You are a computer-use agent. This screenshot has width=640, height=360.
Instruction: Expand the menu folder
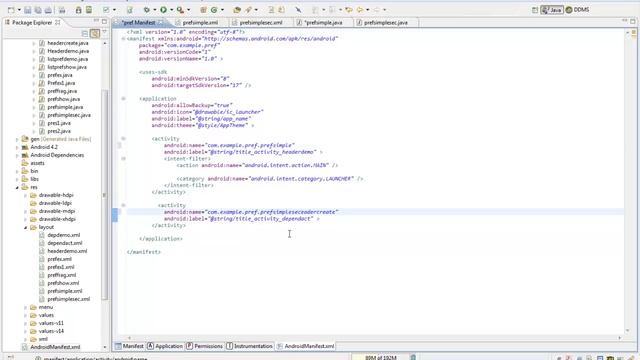[x=25, y=307]
